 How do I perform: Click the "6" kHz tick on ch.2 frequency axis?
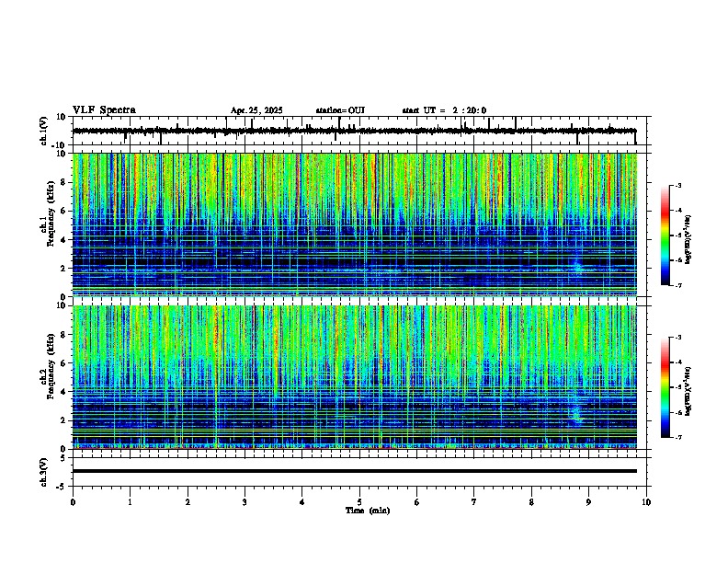63,363
